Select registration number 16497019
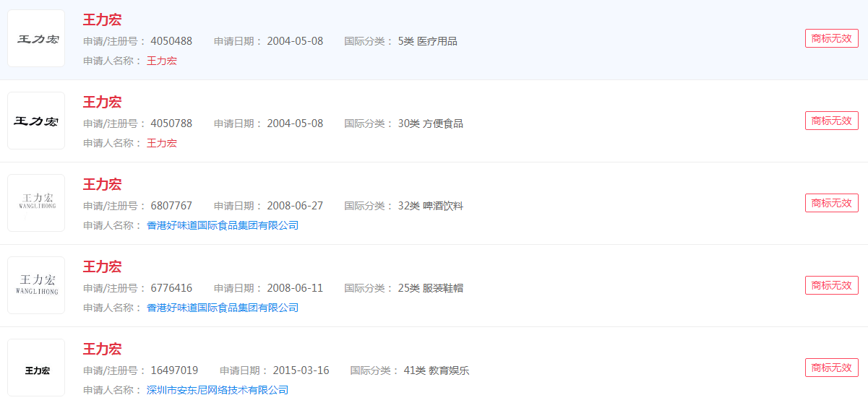The width and height of the screenshot is (868, 408). tap(174, 370)
